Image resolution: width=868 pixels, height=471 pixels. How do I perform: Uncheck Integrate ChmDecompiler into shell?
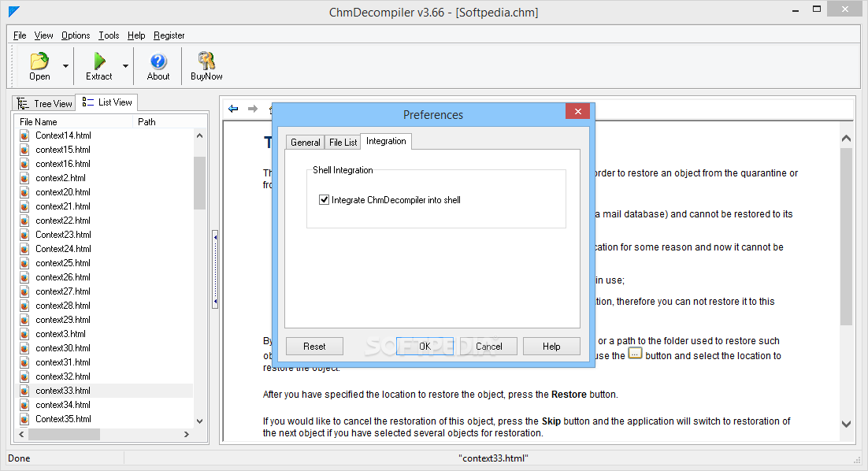click(325, 200)
